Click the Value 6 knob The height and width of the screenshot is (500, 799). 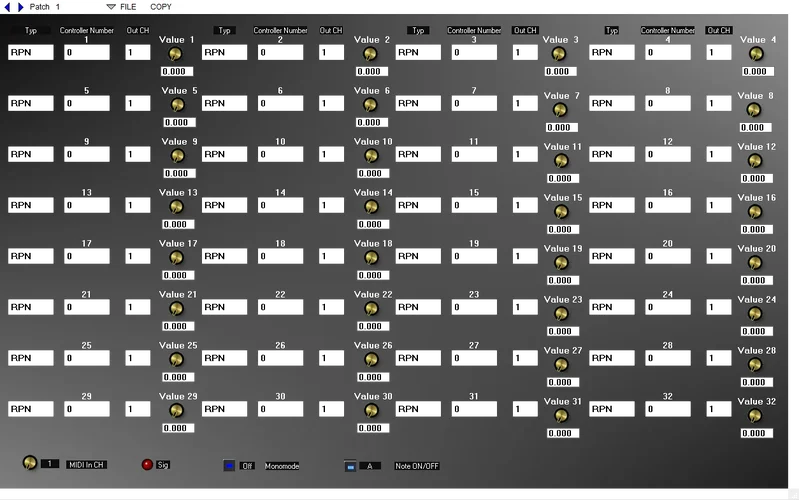pyautogui.click(x=370, y=104)
